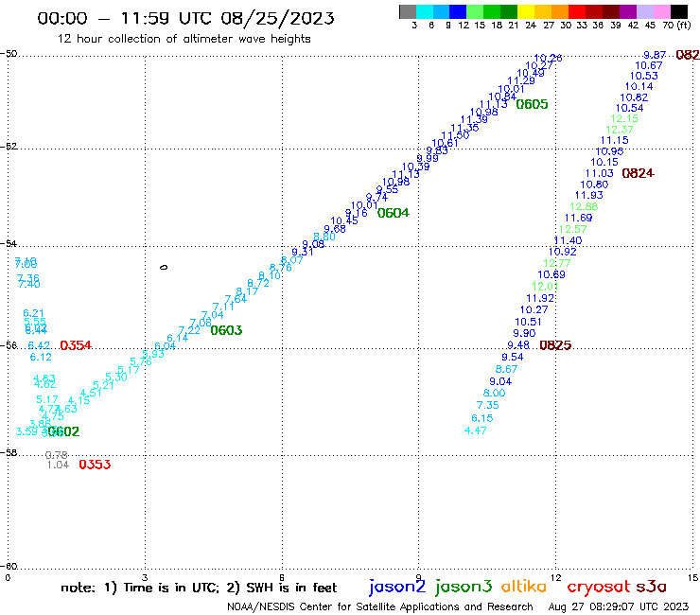700x615 pixels.
Task: Click the wave height value 10.51
Action: click(x=528, y=322)
